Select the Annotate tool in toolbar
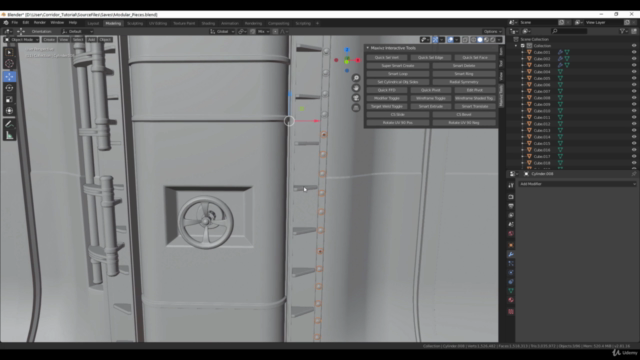The image size is (640, 360). point(9,124)
